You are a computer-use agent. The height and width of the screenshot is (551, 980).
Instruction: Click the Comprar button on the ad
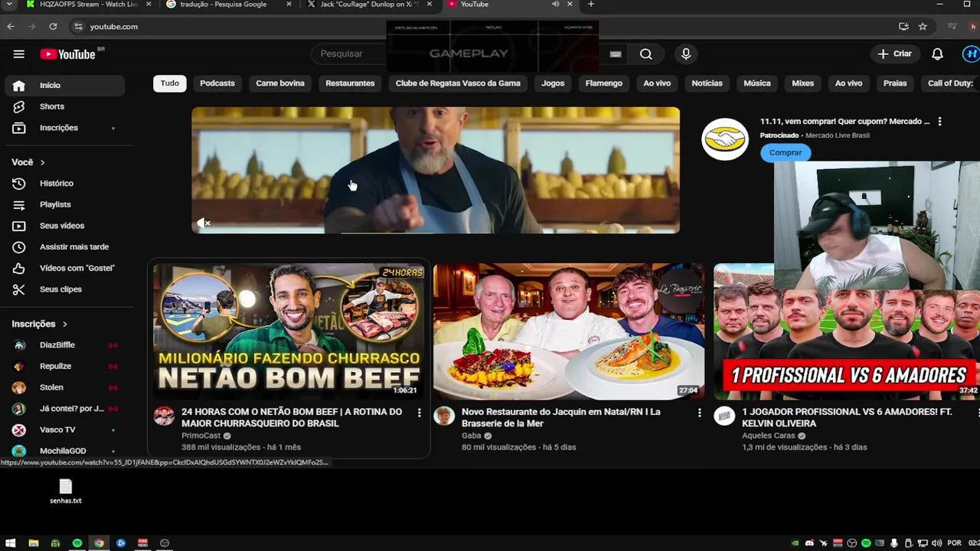(786, 152)
